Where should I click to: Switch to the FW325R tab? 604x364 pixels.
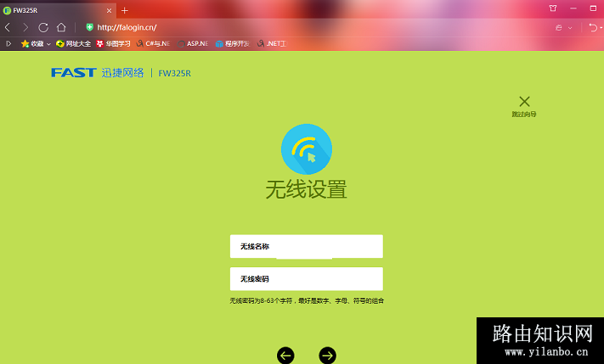(x=58, y=11)
